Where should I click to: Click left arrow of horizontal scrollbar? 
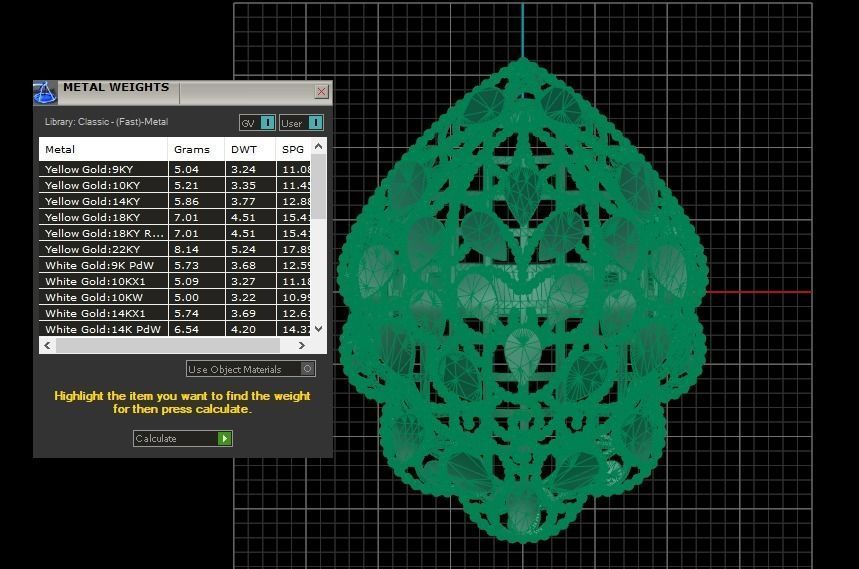pyautogui.click(x=47, y=346)
